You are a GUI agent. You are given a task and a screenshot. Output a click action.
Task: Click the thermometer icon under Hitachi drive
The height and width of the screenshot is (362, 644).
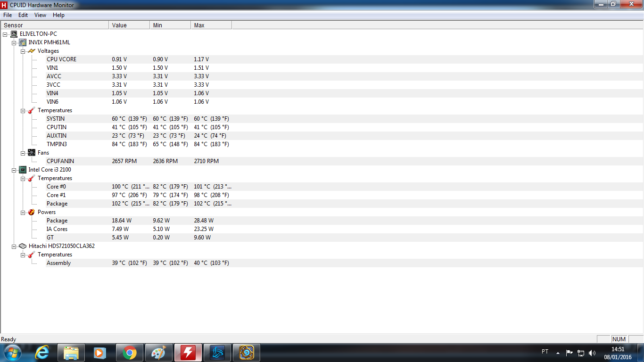[32, 255]
